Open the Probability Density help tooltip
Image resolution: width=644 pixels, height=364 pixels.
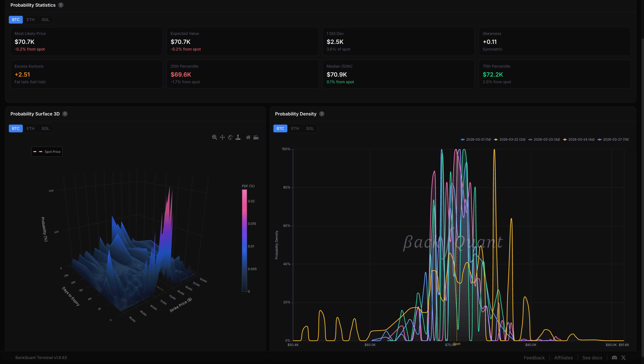tap(322, 114)
